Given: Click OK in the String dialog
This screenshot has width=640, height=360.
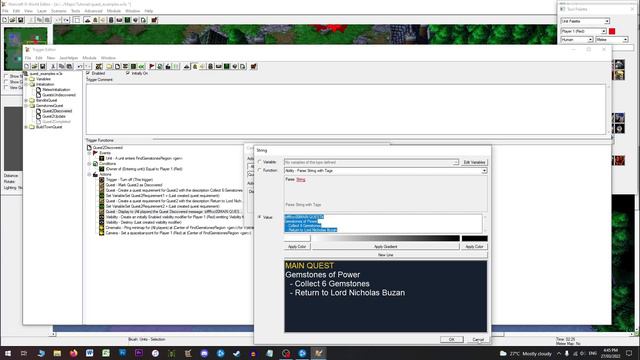Looking at the screenshot, I should click(x=451, y=340).
